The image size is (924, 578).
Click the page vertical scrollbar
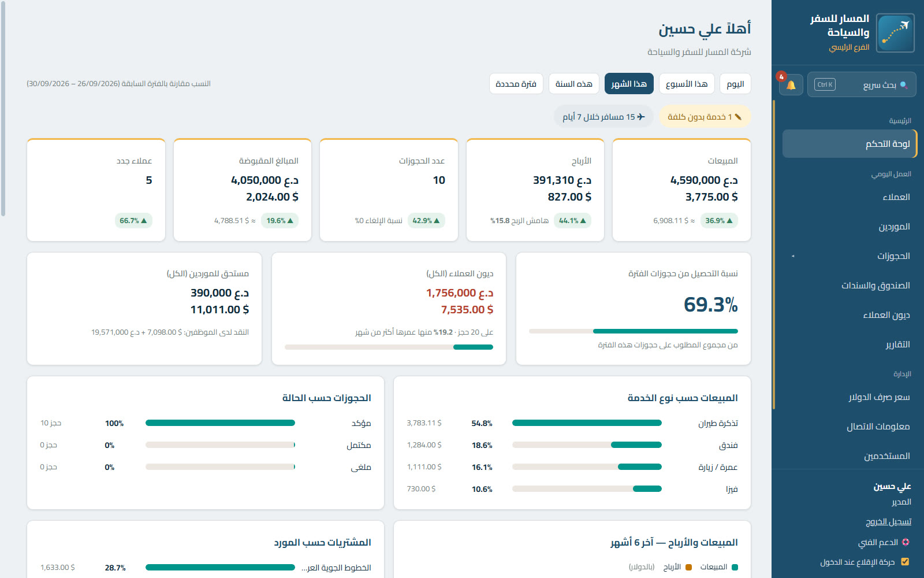3,108
